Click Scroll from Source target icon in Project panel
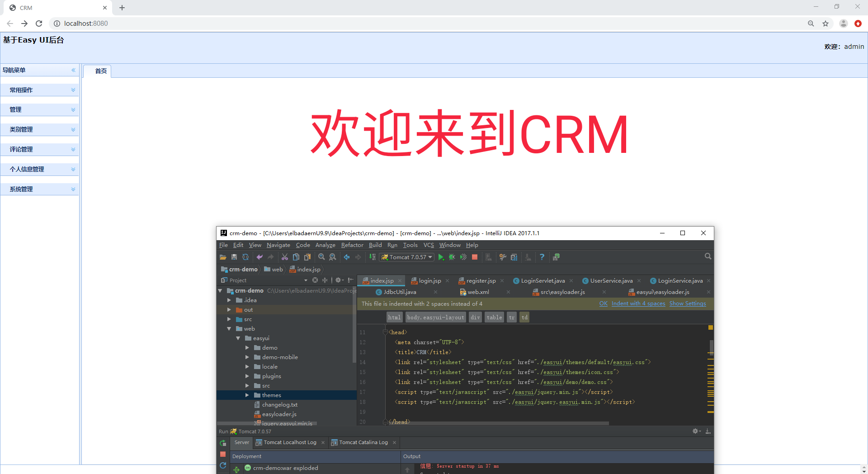The image size is (868, 474). [x=315, y=280]
